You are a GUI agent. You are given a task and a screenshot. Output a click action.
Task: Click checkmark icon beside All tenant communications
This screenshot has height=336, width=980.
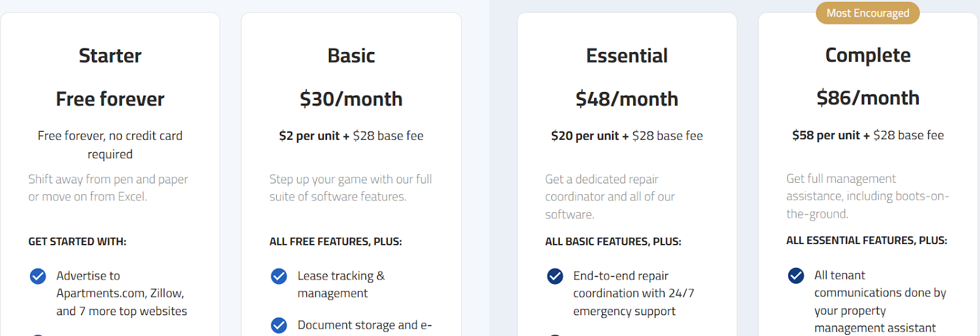(x=796, y=275)
